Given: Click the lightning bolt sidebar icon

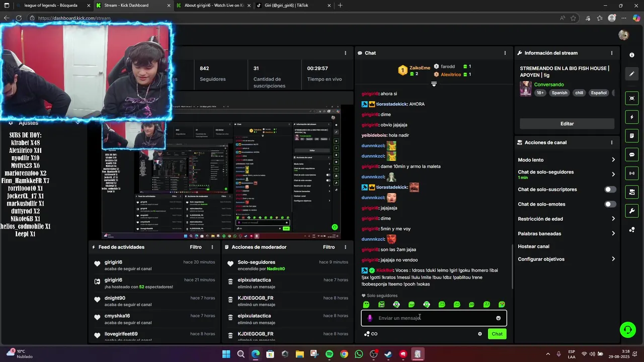Looking at the screenshot, I should (632, 117).
